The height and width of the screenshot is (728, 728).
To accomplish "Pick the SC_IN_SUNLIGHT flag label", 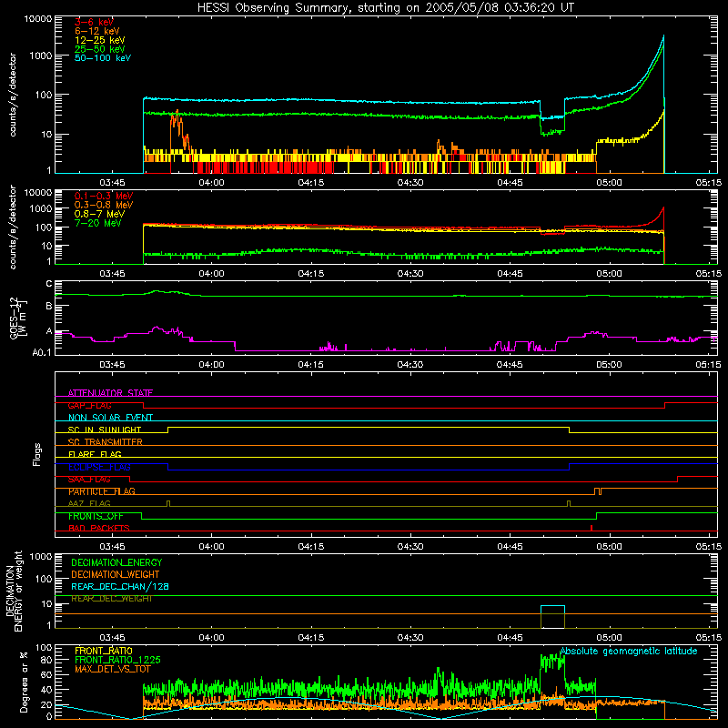I will (x=105, y=430).
